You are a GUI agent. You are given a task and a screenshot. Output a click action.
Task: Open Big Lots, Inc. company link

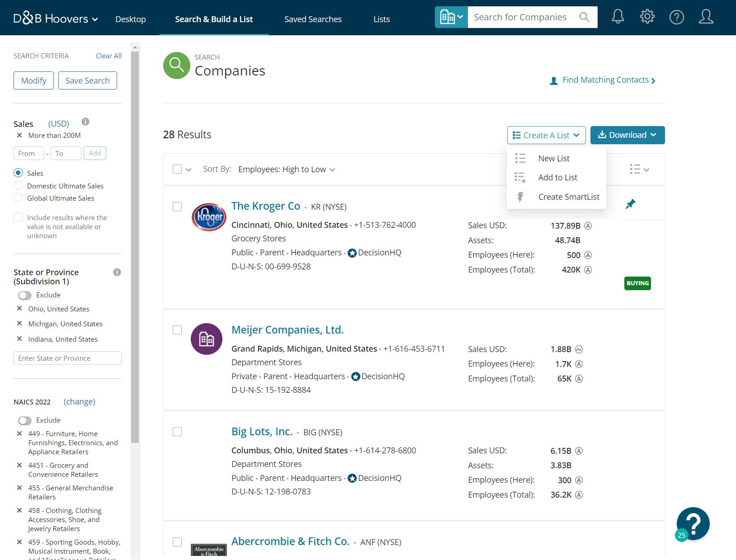262,431
